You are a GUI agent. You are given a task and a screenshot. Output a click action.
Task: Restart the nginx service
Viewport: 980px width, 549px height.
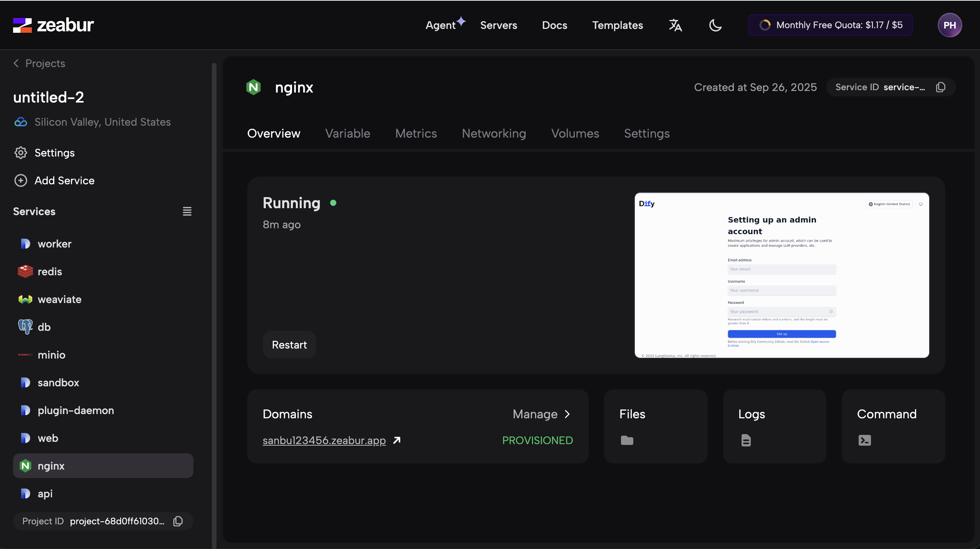(289, 345)
